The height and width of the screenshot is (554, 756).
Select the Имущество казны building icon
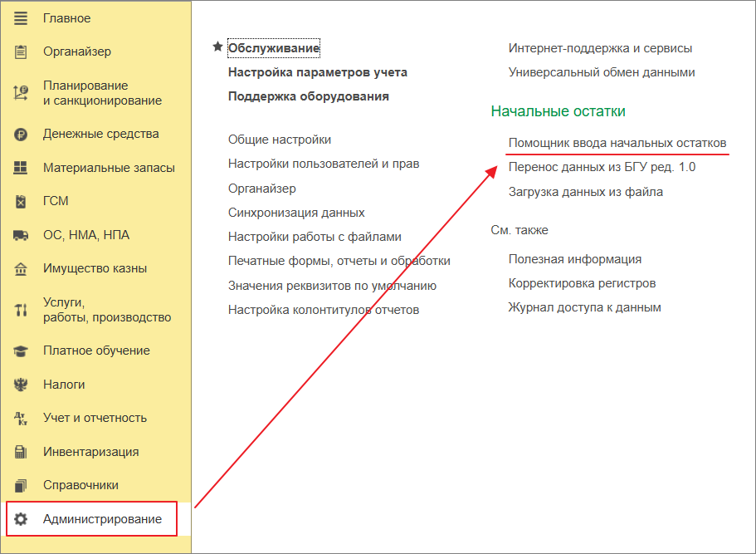point(20,267)
